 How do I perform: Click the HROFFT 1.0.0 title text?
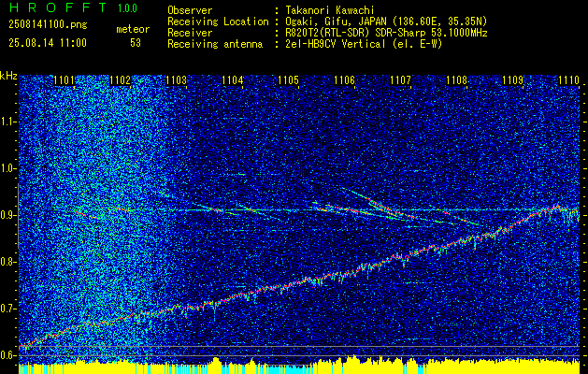coord(73,7)
